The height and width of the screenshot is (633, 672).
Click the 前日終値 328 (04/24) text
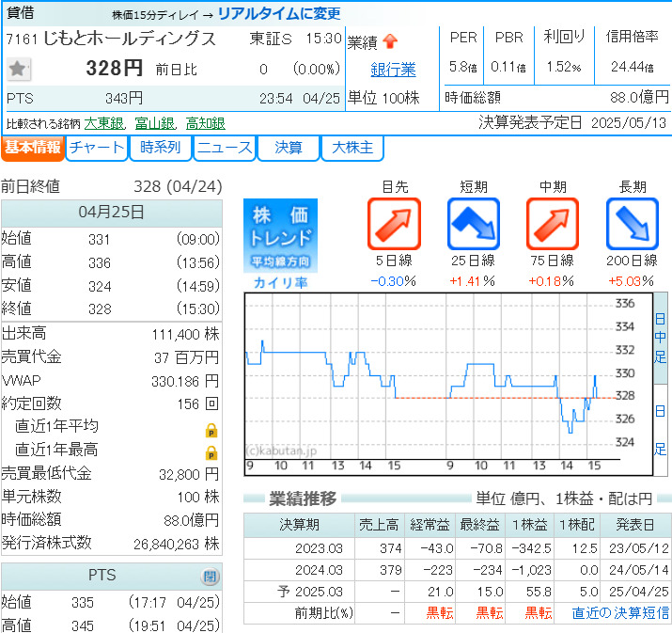[x=112, y=186]
